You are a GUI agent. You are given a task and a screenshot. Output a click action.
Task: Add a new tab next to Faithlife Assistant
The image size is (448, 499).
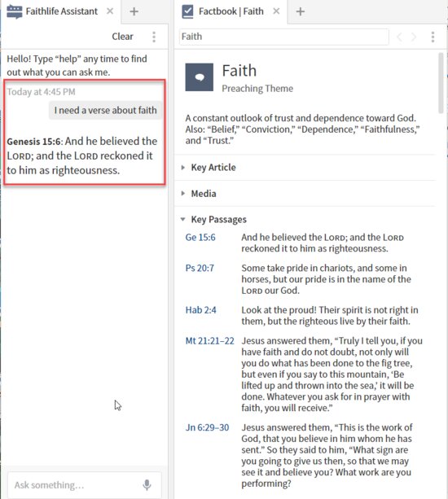pos(134,11)
